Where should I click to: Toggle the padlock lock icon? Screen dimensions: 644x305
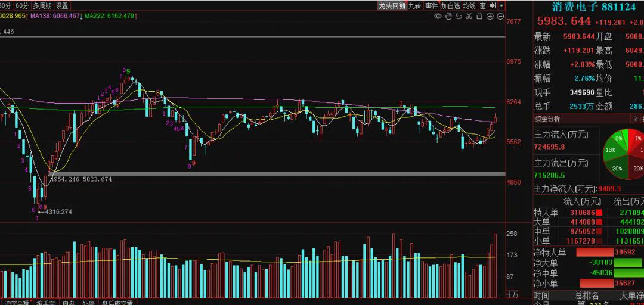click(x=479, y=17)
